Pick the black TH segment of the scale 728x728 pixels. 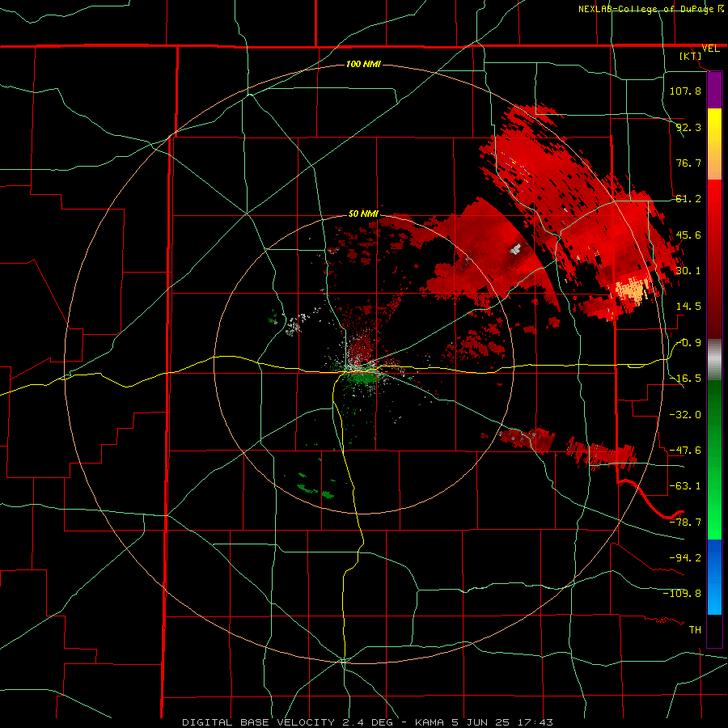(x=714, y=630)
